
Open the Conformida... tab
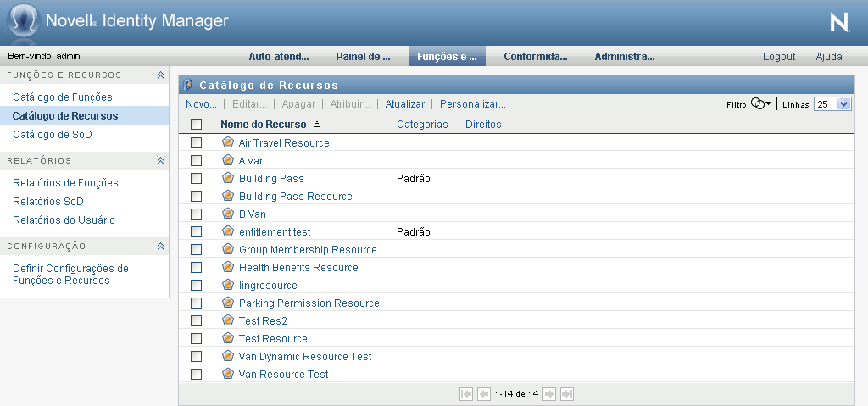536,57
